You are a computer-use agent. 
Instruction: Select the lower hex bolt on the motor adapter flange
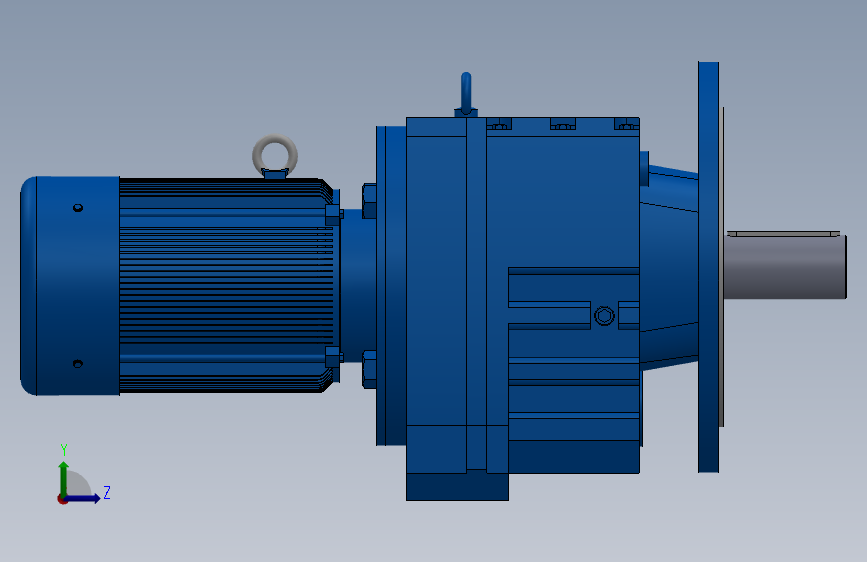point(369,369)
